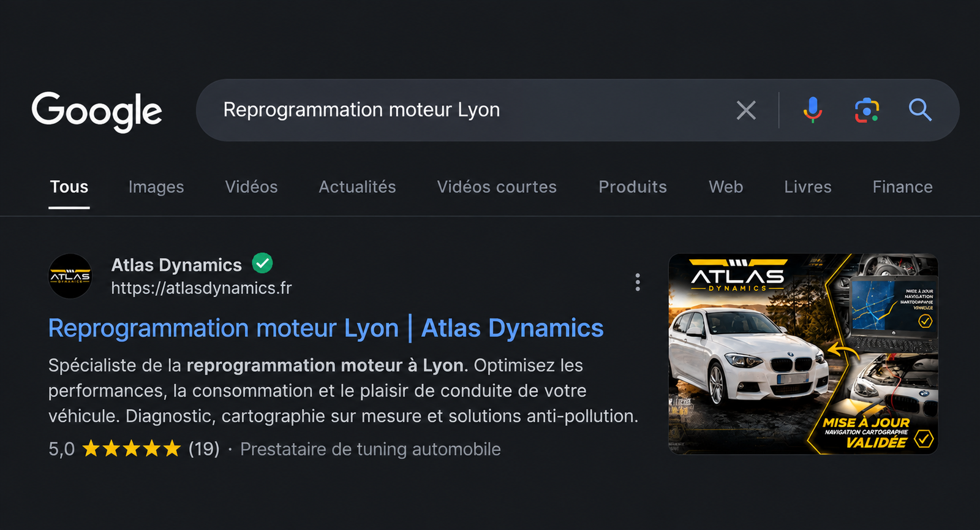The width and height of the screenshot is (980, 530).
Task: Click the five-star rating stars
Action: point(132,449)
